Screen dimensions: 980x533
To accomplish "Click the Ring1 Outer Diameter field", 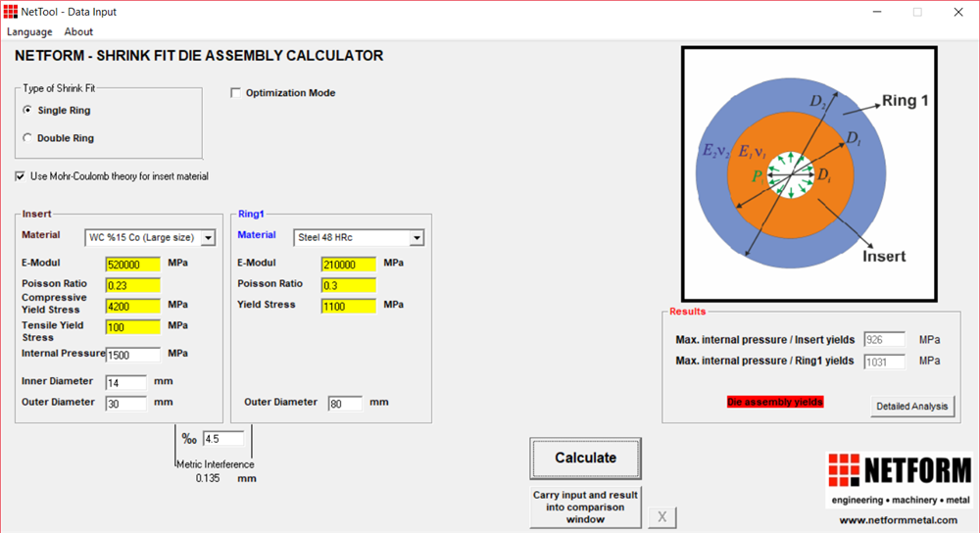I will point(344,404).
